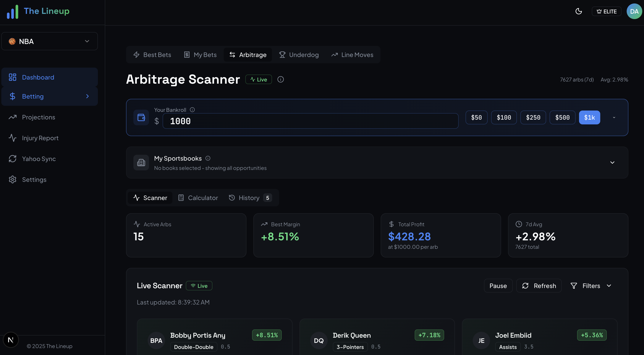Select the $250 bankroll preset
Screen dimensions: 644x355
click(x=533, y=117)
